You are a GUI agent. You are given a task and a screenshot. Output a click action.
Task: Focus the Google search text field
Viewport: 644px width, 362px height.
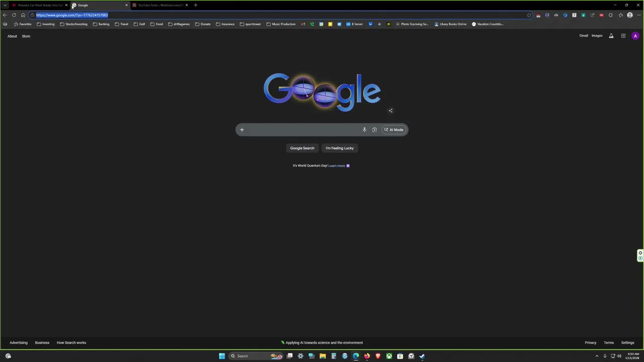pos(303,130)
